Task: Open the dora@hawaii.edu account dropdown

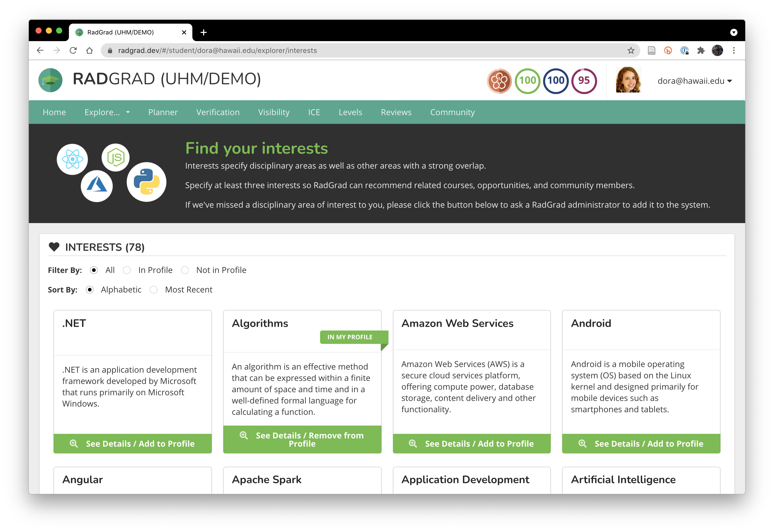Action: tap(694, 81)
